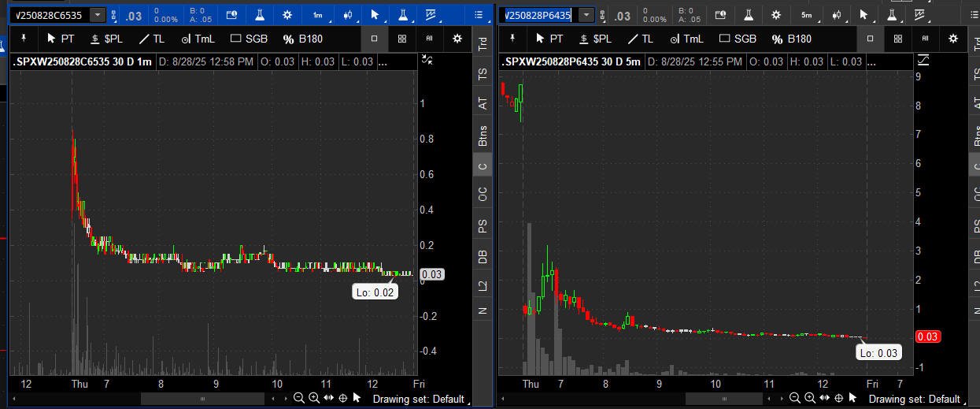Click the symbol input field V250828P6435

click(538, 15)
